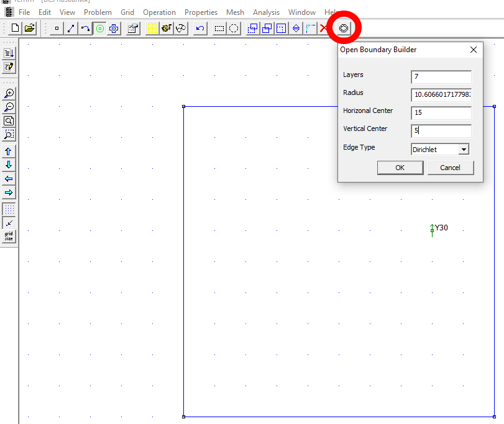Click the Scale selected objects icon
Viewport: 504px width, 424px height.
coord(282,28)
